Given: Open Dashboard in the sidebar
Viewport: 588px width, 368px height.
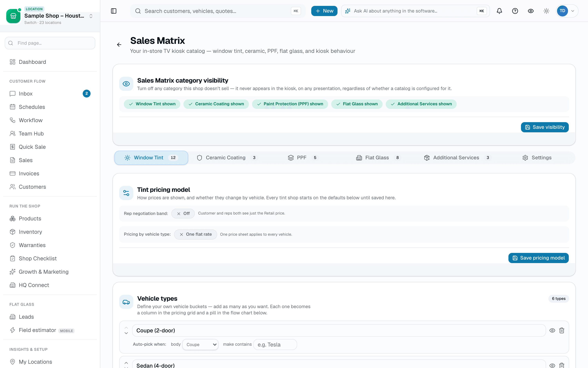Looking at the screenshot, I should click(x=50, y=62).
